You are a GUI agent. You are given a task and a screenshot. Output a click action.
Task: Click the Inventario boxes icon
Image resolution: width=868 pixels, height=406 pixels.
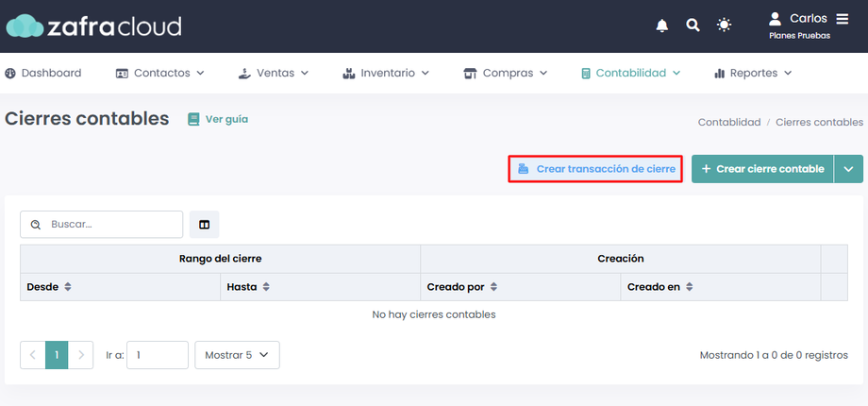pos(348,73)
